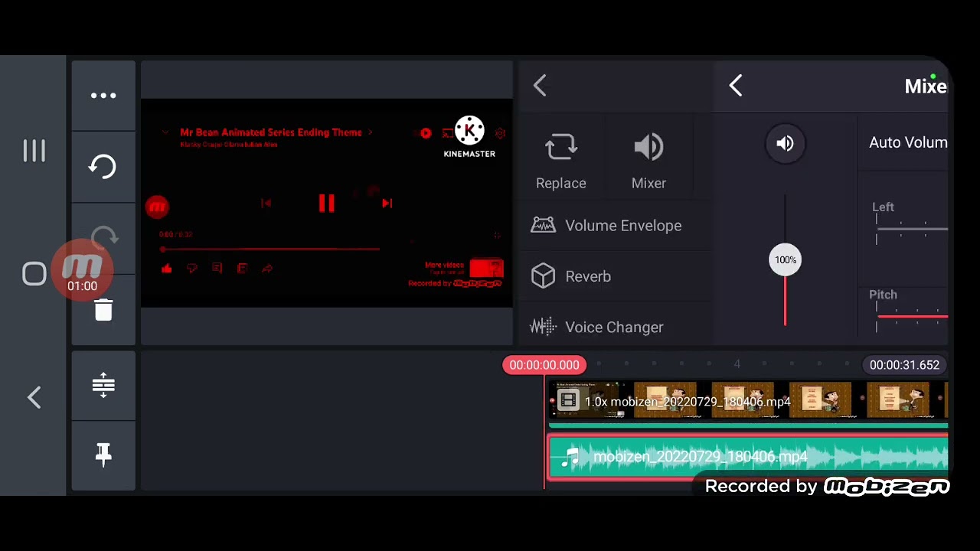This screenshot has height=551, width=980.
Task: Adjust the Pitch slider
Action: (912, 317)
